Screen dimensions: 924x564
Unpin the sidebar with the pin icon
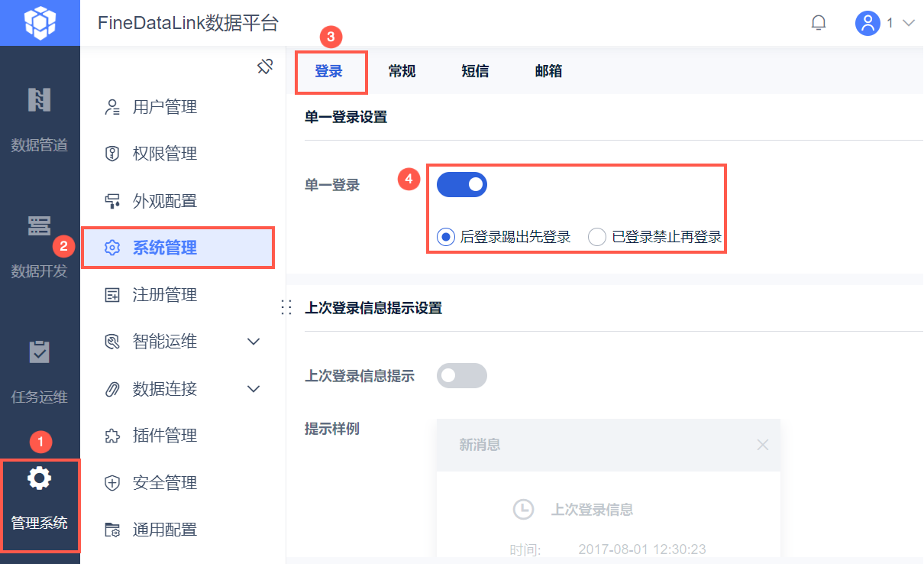coord(265,67)
